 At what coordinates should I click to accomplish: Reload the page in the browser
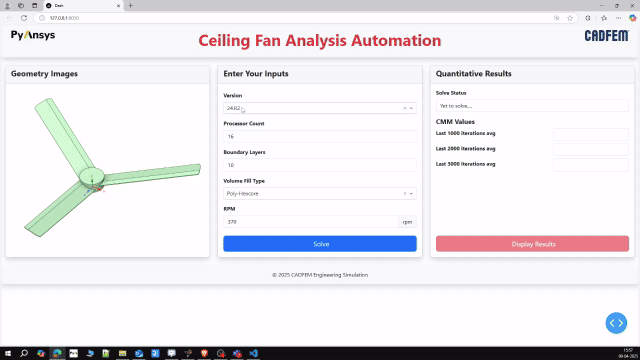[x=24, y=18]
